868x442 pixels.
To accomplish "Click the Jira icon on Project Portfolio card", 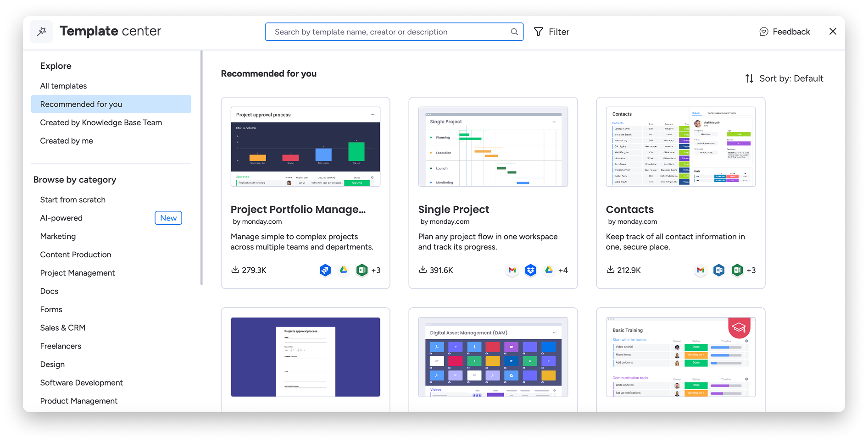I will coord(325,270).
